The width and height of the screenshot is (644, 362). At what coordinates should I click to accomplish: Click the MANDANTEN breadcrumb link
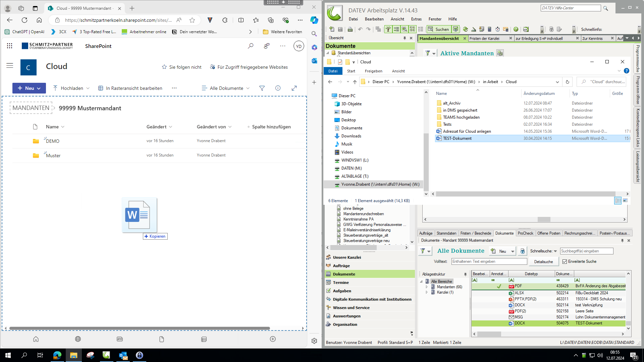(31, 108)
